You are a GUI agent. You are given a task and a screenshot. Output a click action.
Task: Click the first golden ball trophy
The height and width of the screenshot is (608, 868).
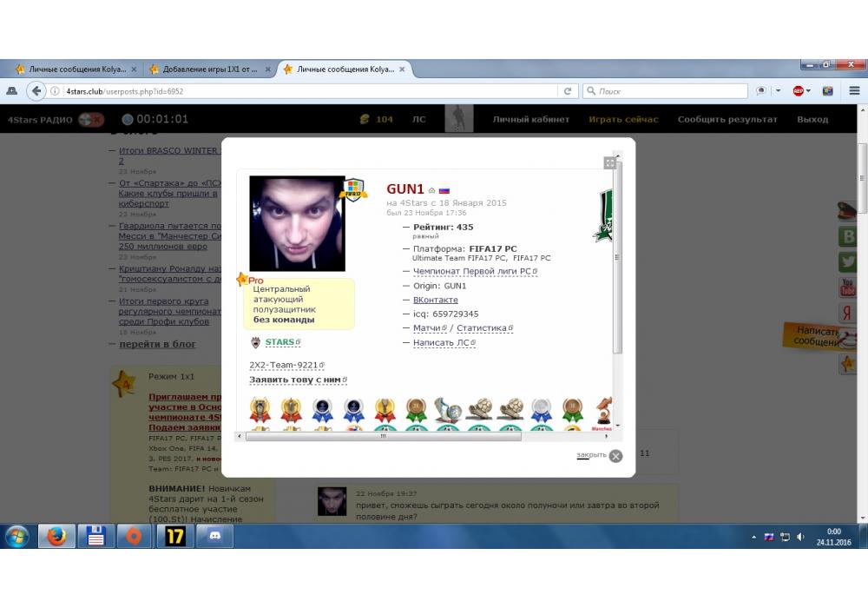479,410
